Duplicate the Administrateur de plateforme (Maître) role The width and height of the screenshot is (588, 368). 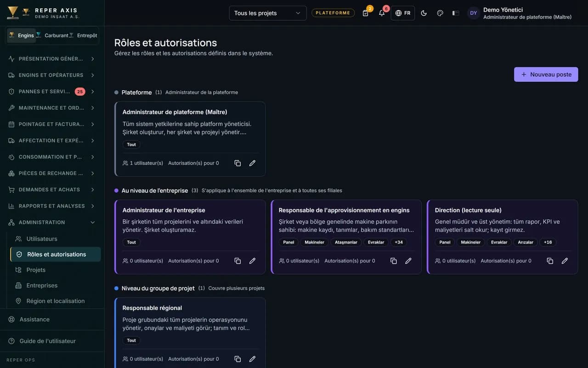pyautogui.click(x=237, y=163)
